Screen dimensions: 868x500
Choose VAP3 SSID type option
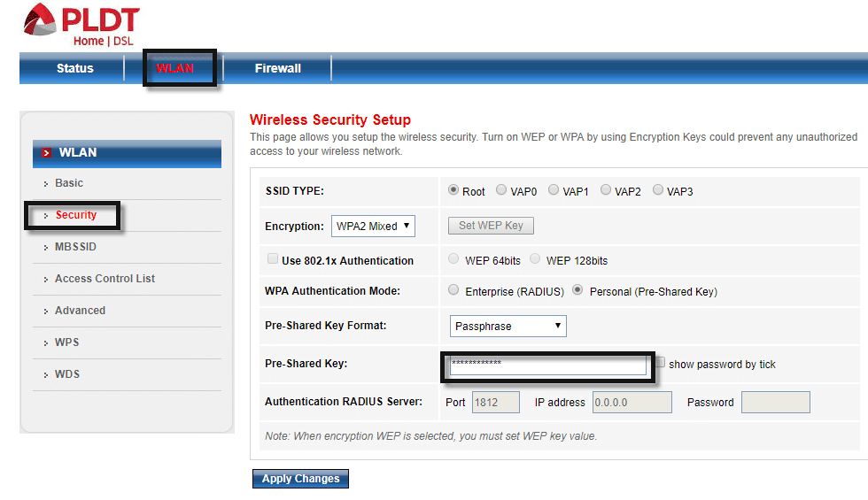pos(657,189)
